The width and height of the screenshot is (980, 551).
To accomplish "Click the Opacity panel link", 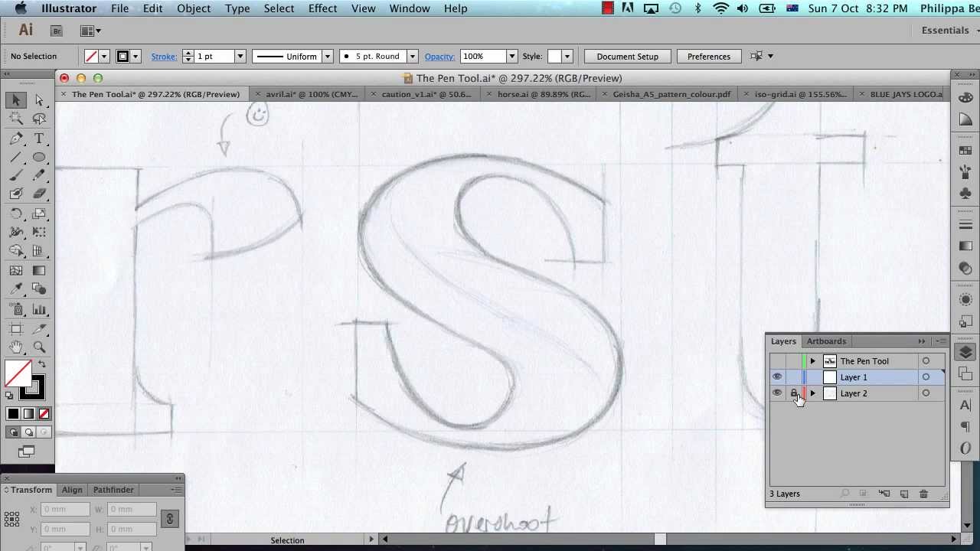I will coord(439,57).
